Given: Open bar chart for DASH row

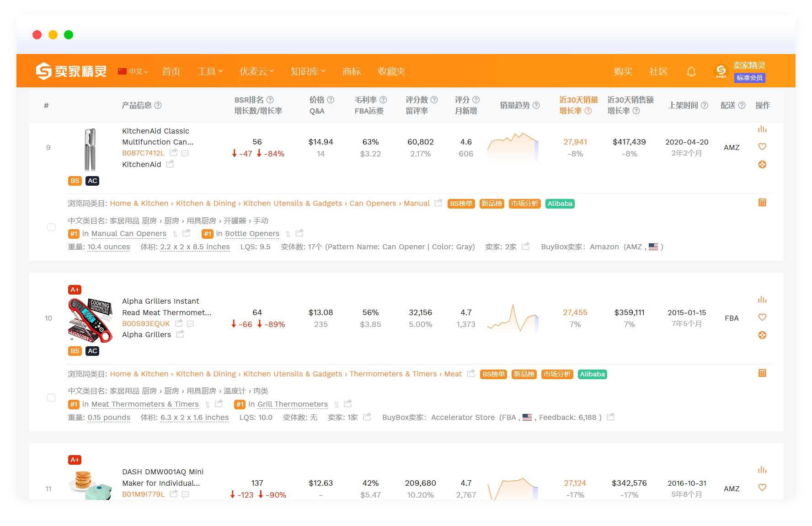Looking at the screenshot, I should pyautogui.click(x=762, y=470).
